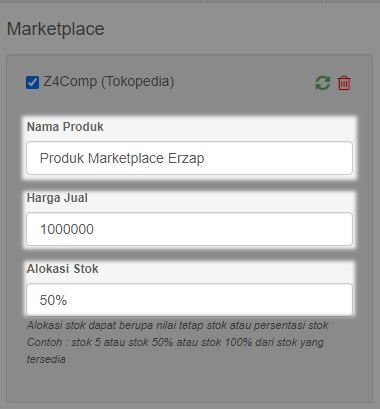This screenshot has width=380, height=409.
Task: Click the Harga Jual input field
Action: coord(189,229)
